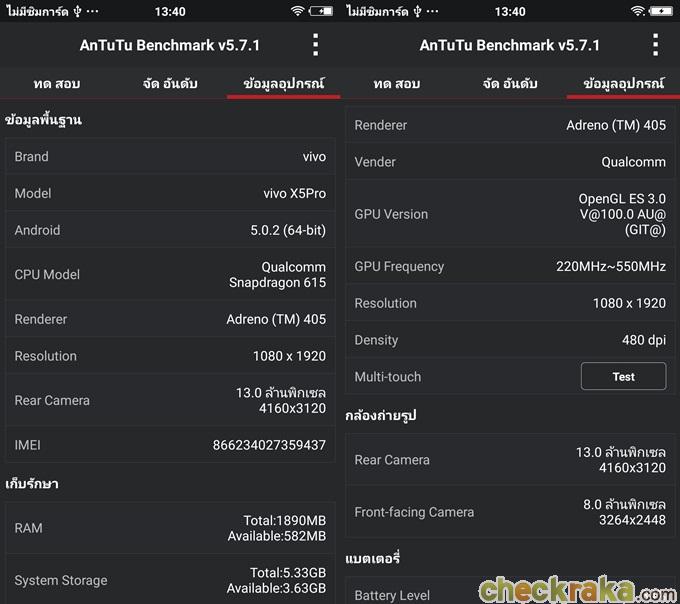Tap the RAM total and available row
Image resolution: width=680 pixels, height=604 pixels.
click(x=170, y=528)
